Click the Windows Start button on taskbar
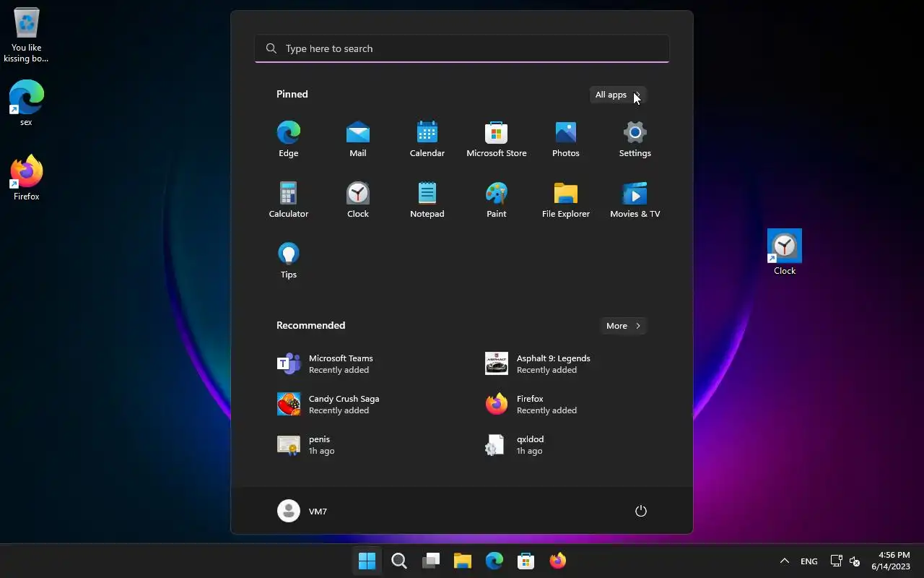Viewport: 924px width, 578px height. pos(367,561)
